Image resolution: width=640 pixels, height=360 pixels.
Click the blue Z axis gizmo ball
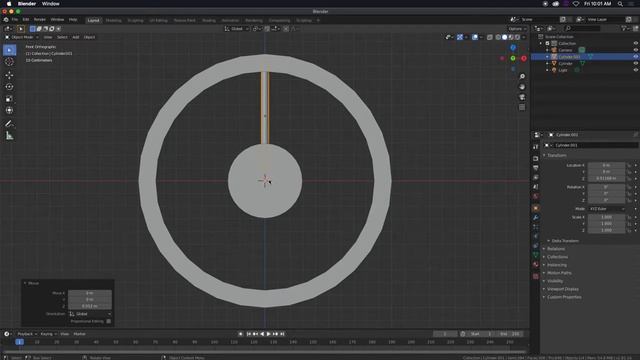(513, 48)
